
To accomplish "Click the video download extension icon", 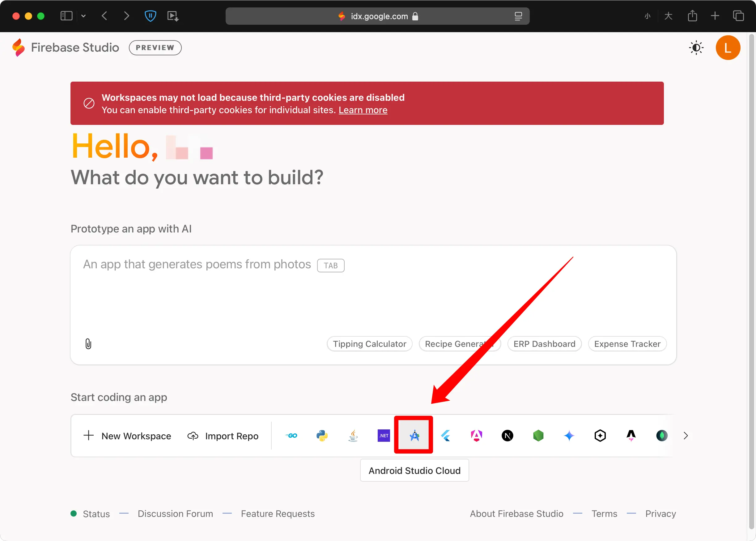I will point(173,16).
